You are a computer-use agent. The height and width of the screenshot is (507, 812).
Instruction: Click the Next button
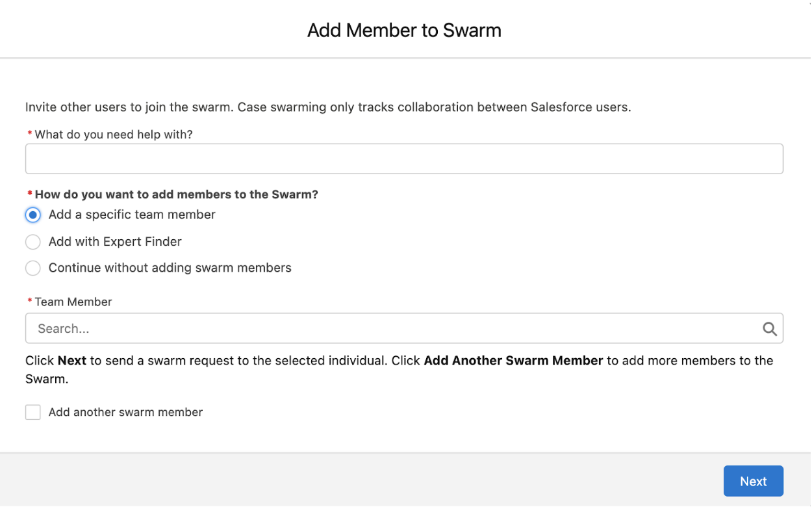click(x=753, y=481)
